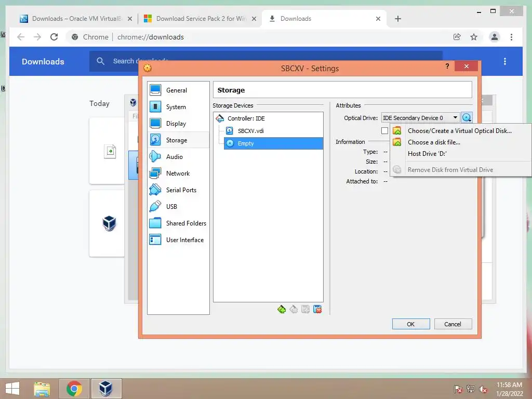Viewport: 532px width, 399px height.
Task: Select the Empty optical drive entry
Action: [x=273, y=143]
